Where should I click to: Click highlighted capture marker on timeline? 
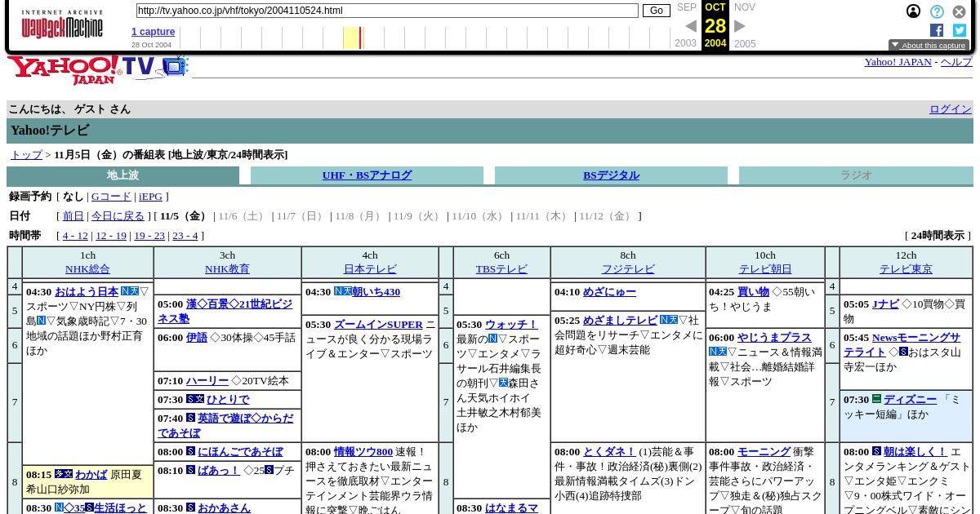click(361, 38)
